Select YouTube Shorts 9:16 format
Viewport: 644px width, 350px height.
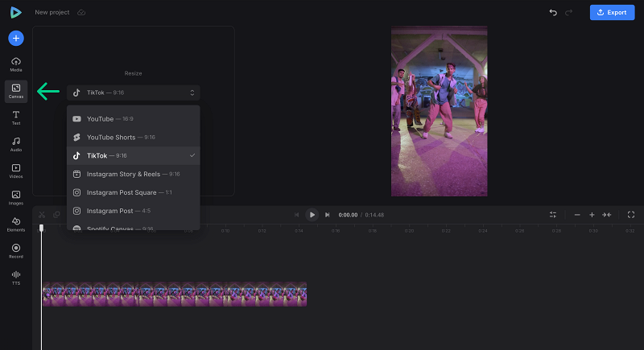[x=134, y=138]
